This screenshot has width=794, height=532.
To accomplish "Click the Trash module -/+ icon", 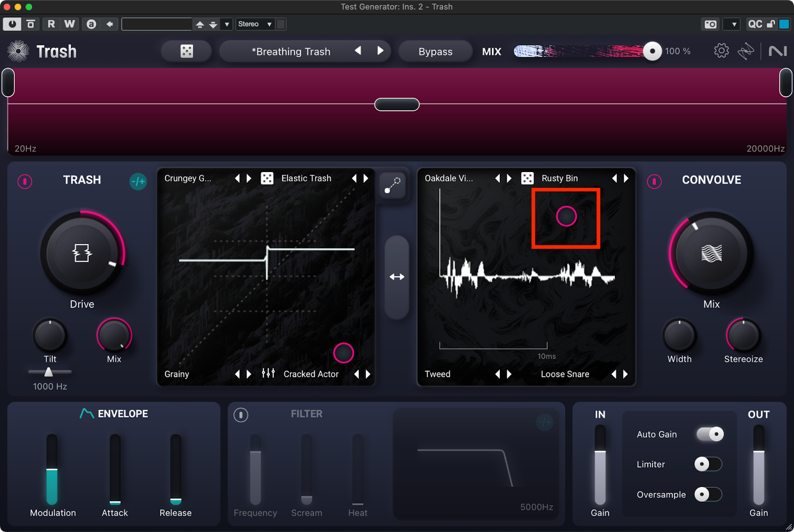I will pyautogui.click(x=138, y=181).
